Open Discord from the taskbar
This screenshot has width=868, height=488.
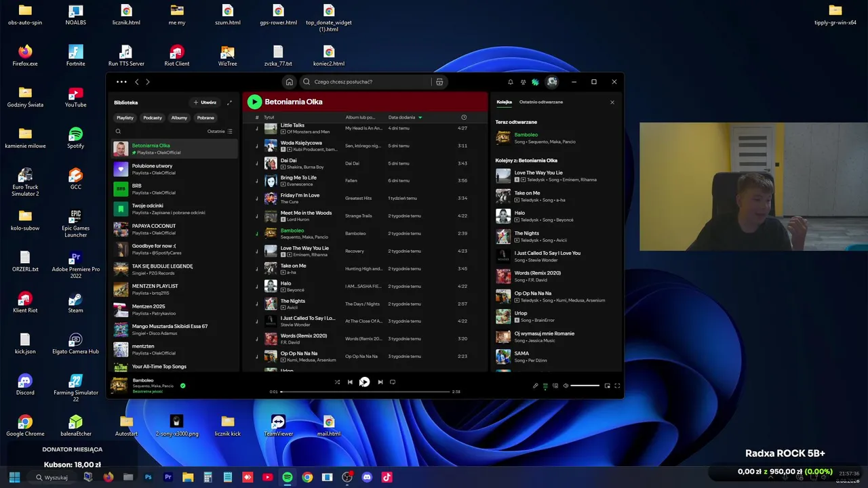click(x=367, y=477)
